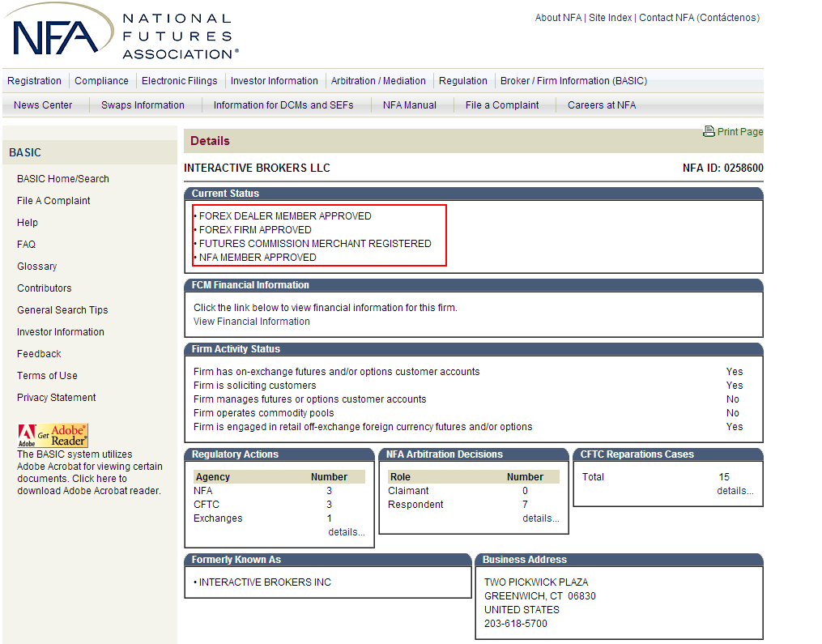Click the Respondent role row
The image size is (822, 644).
coord(474,505)
